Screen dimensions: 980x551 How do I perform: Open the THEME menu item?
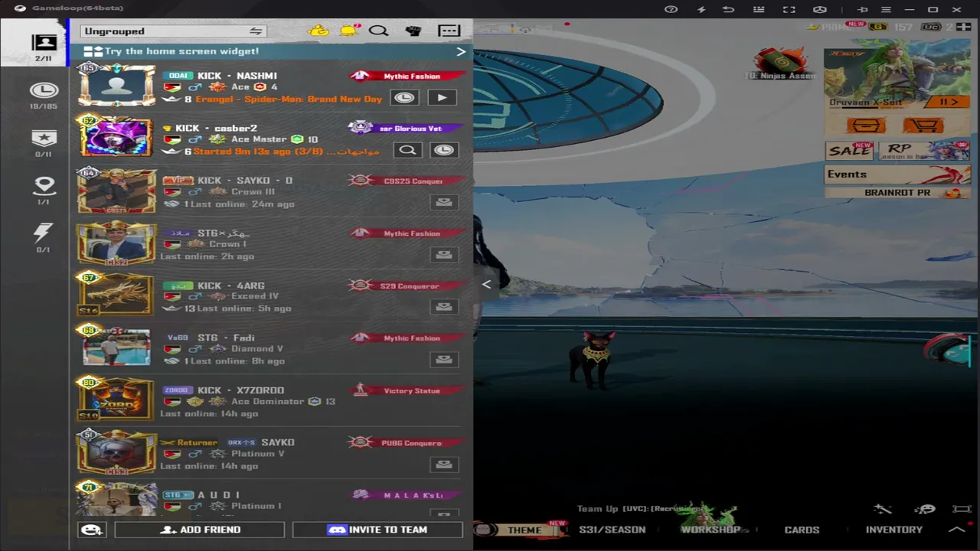(x=524, y=530)
